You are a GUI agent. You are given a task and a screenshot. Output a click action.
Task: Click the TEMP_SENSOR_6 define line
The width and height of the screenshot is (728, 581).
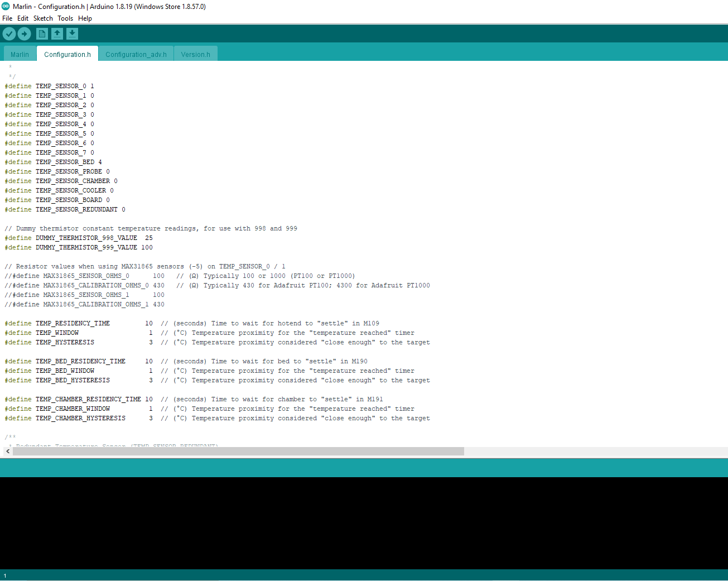pos(50,143)
